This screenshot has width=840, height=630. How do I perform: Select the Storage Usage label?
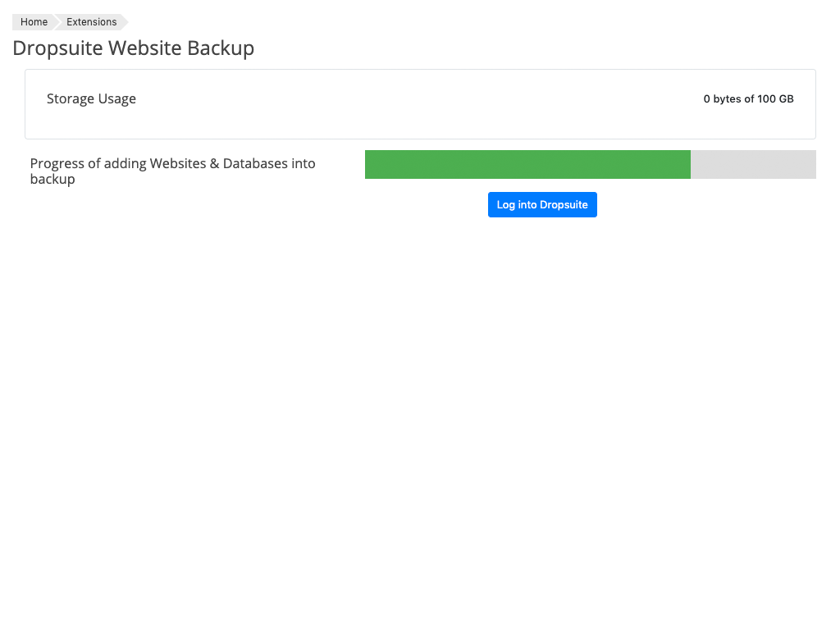(x=91, y=98)
